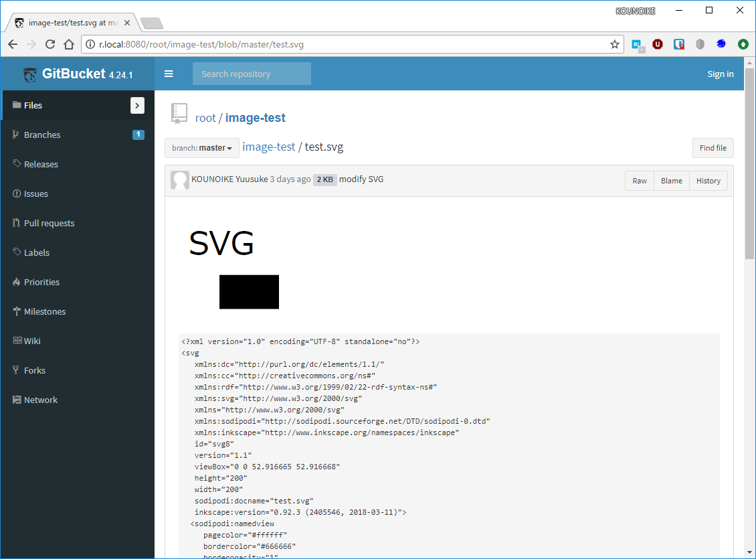The image size is (756, 559).
Task: Open Files in the sidebar
Action: pyautogui.click(x=77, y=105)
